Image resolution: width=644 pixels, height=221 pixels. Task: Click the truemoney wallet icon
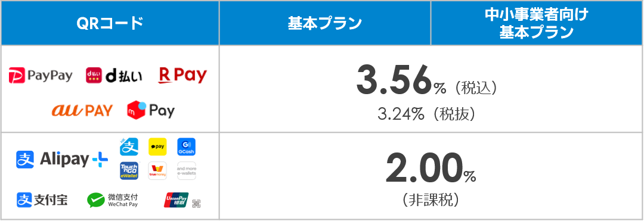pyautogui.click(x=157, y=170)
